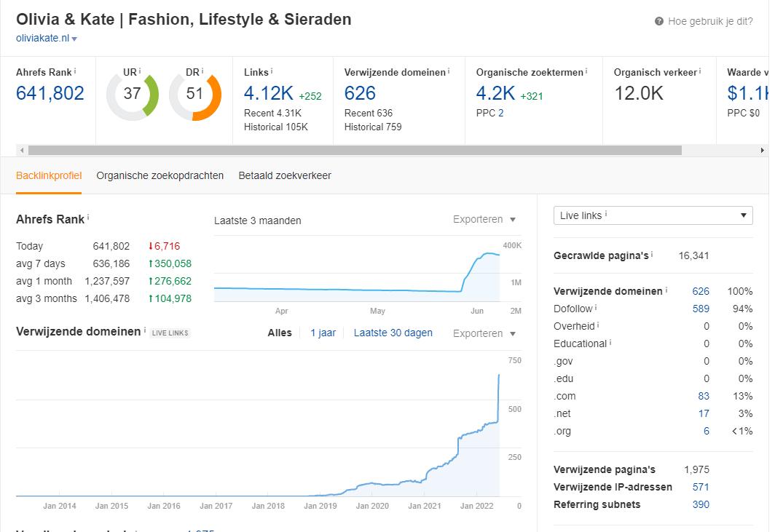This screenshot has height=532, width=775.
Task: Select Alles time range
Action: tap(280, 333)
